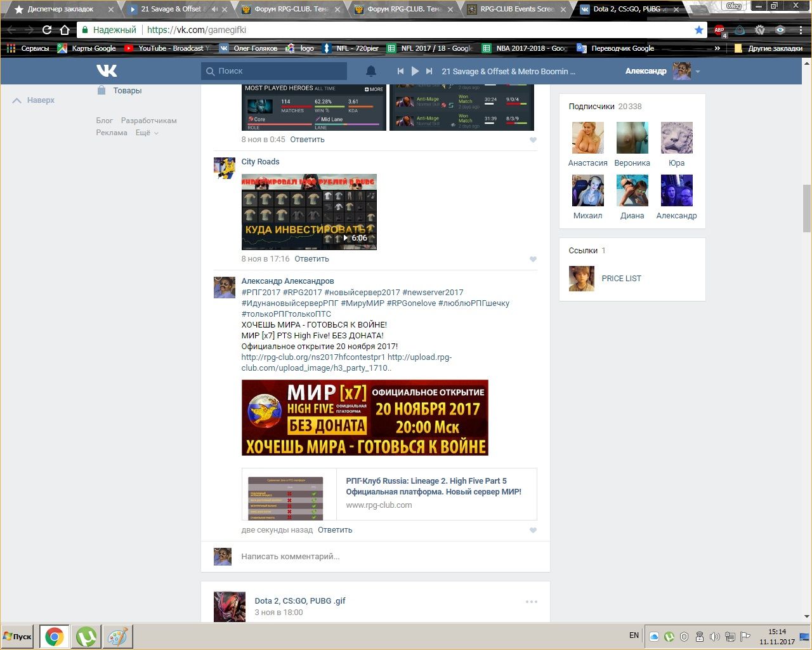Skip to next track in VK player
Image resolution: width=812 pixels, height=650 pixels.
click(429, 71)
